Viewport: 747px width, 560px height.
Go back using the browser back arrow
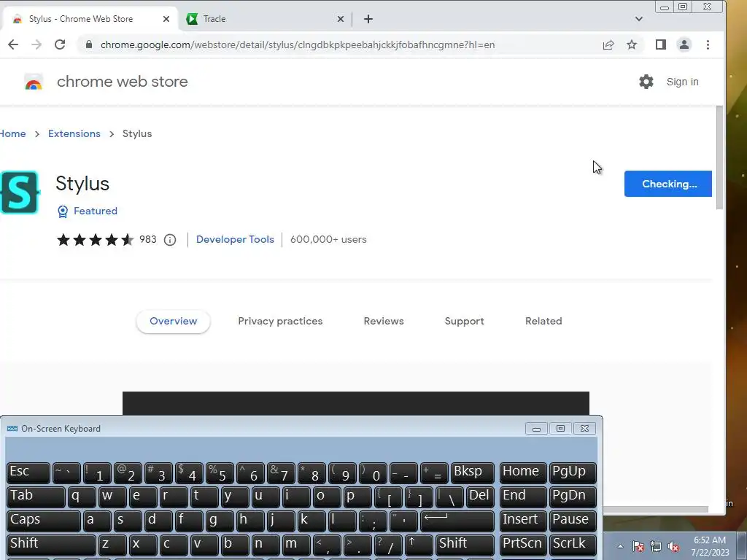[x=13, y=44]
